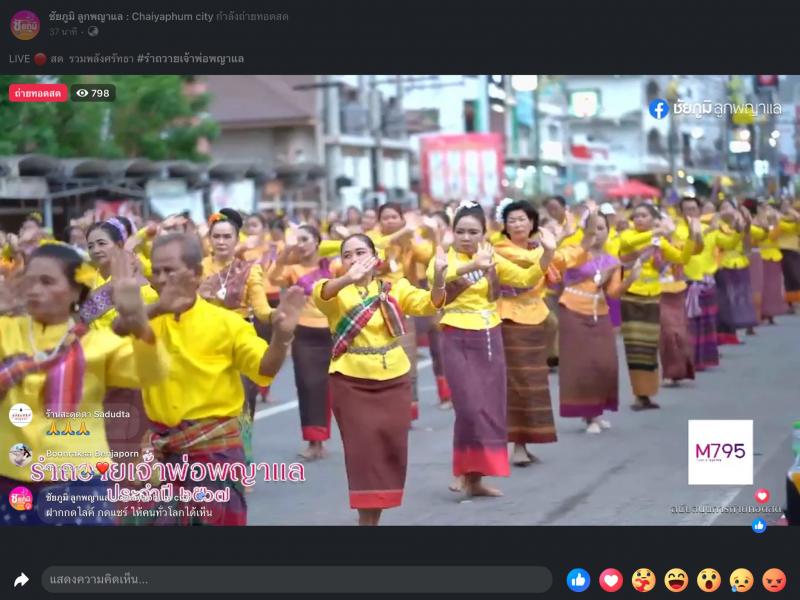Click the red live broadcast badge
Image resolution: width=800 pixels, height=600 pixels.
[38, 93]
